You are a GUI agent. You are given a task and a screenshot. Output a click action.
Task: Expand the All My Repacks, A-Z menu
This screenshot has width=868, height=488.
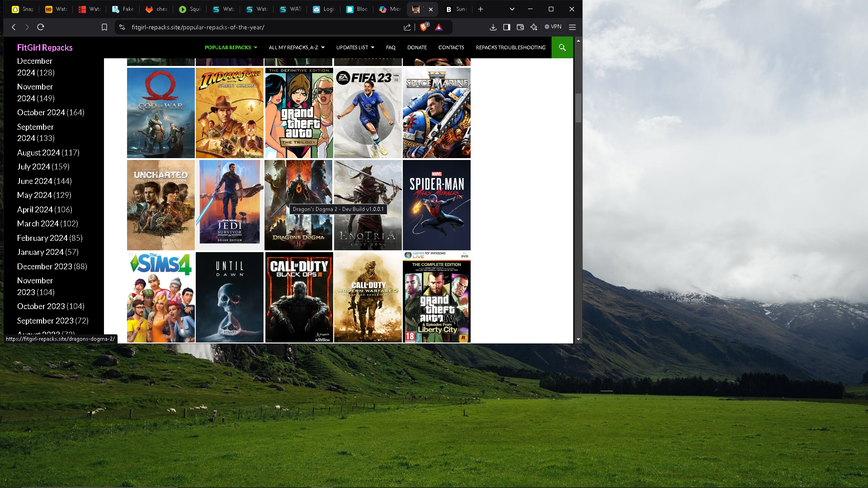(297, 47)
